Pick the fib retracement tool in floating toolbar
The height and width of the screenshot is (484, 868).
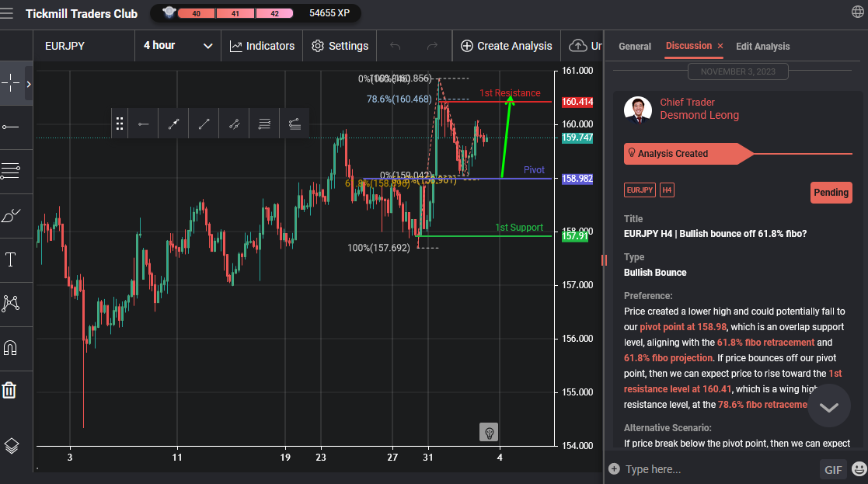265,124
